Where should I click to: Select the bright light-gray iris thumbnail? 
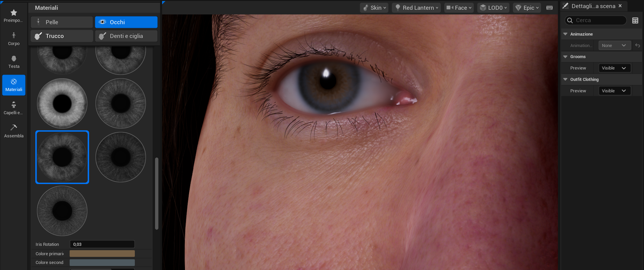(x=62, y=103)
